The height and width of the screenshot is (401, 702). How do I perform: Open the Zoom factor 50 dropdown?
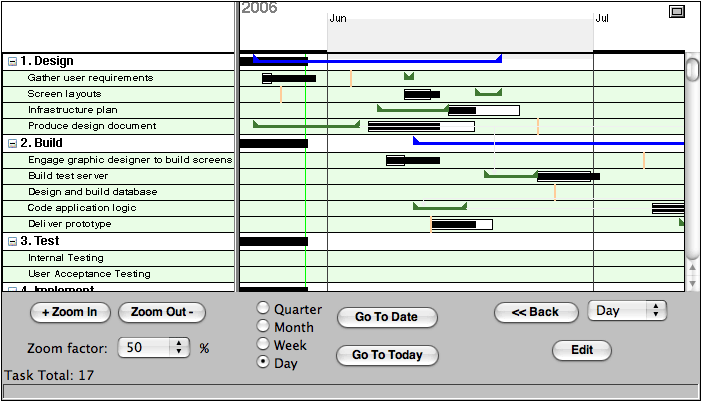(154, 348)
